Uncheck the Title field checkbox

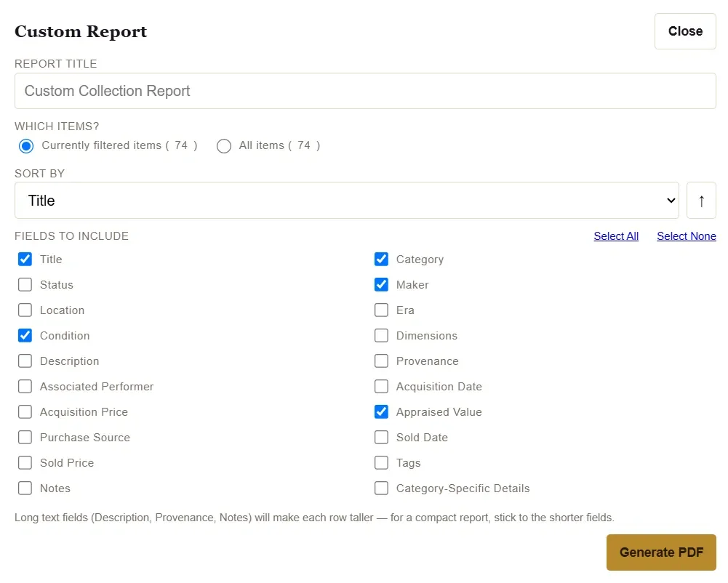coord(25,259)
